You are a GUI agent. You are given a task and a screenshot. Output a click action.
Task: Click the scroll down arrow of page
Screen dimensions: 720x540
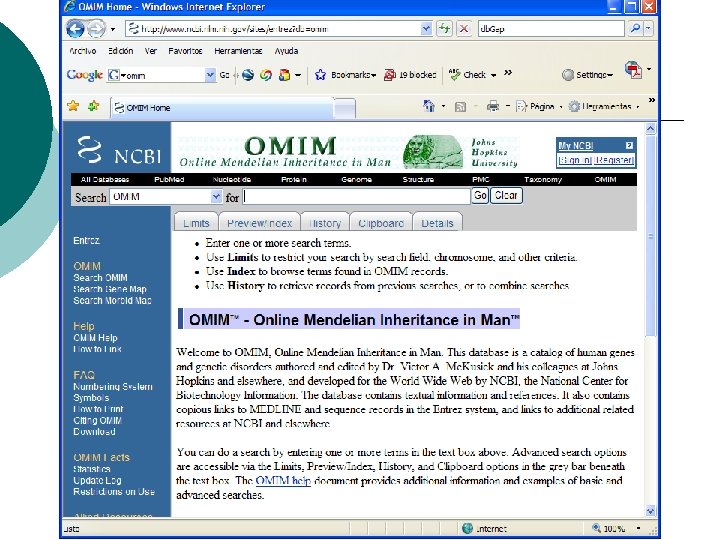point(651,511)
